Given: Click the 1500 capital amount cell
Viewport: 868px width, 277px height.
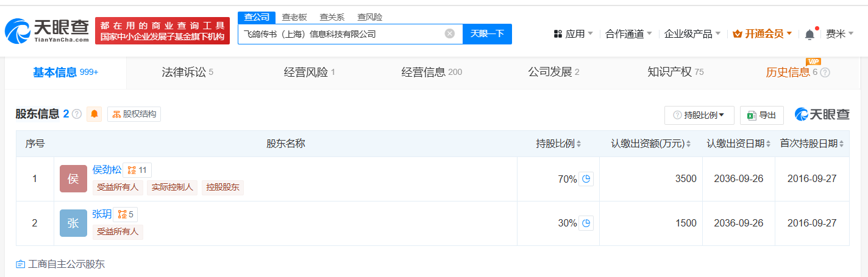Looking at the screenshot, I should pyautogui.click(x=651, y=223).
